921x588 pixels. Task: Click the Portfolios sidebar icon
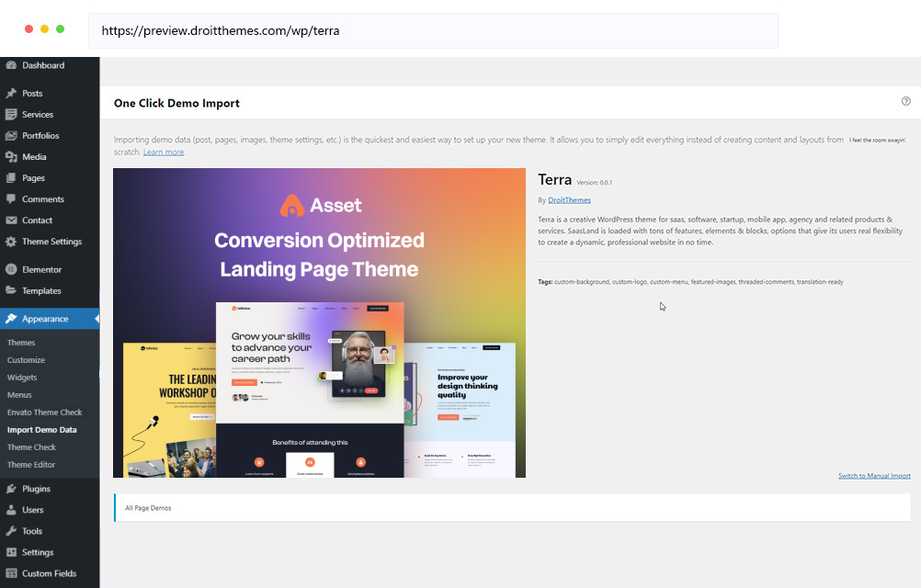click(11, 136)
